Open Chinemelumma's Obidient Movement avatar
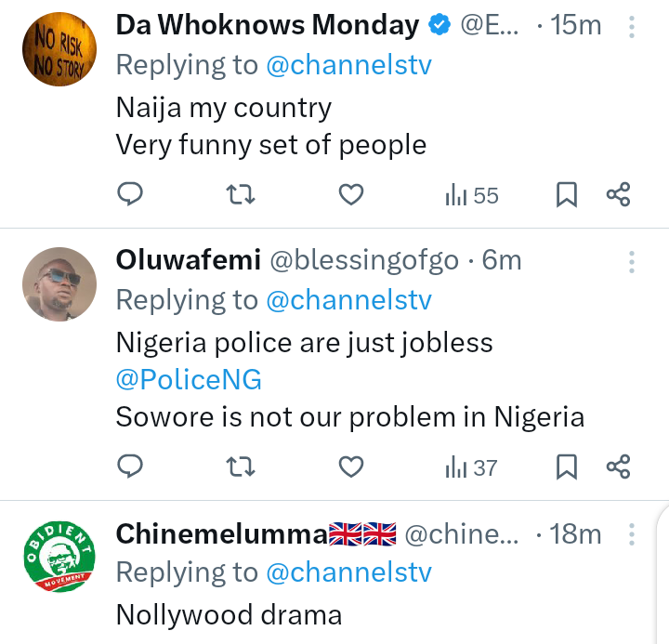The width and height of the screenshot is (669, 644). (x=59, y=556)
